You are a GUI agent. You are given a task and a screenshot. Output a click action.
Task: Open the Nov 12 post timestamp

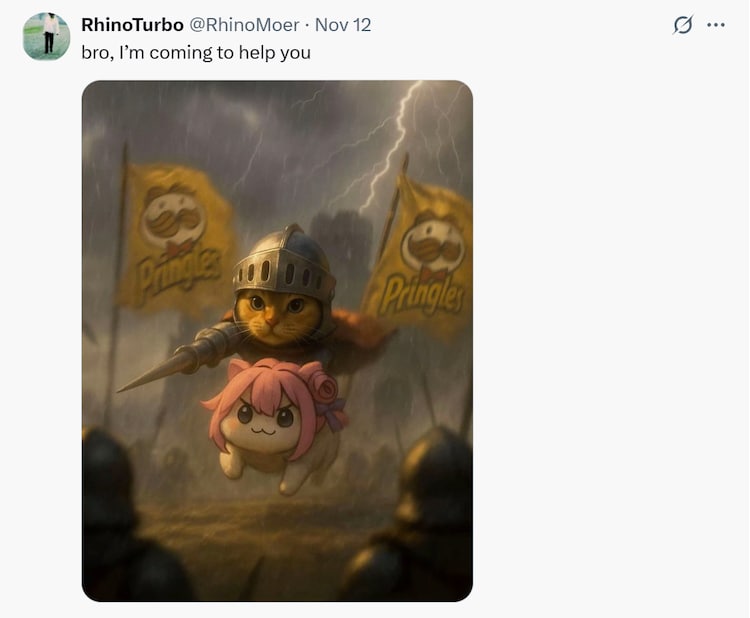point(343,25)
